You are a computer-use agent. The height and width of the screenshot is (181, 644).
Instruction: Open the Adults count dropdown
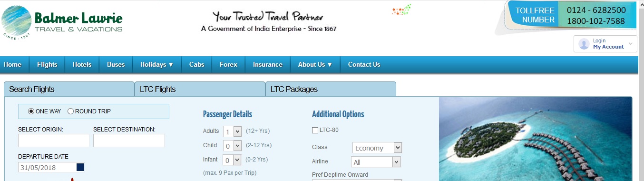coord(233,131)
